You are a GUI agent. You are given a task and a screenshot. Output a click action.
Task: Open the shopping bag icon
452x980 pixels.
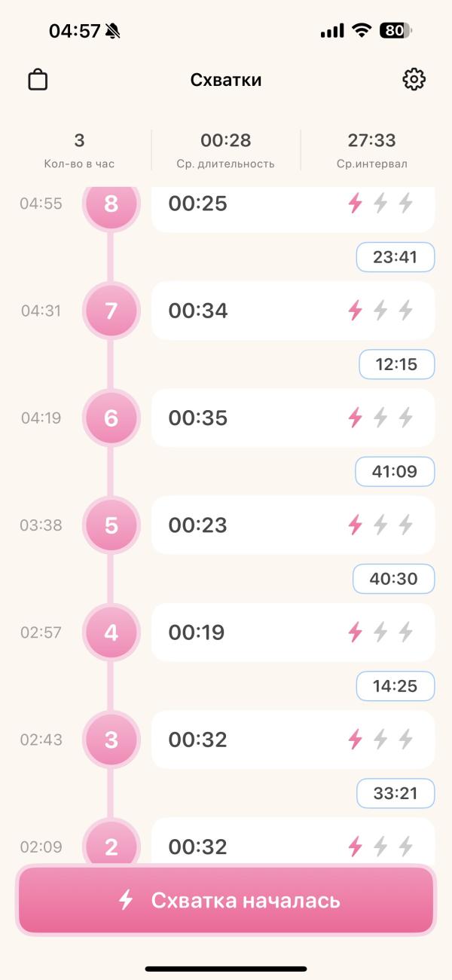pos(38,79)
